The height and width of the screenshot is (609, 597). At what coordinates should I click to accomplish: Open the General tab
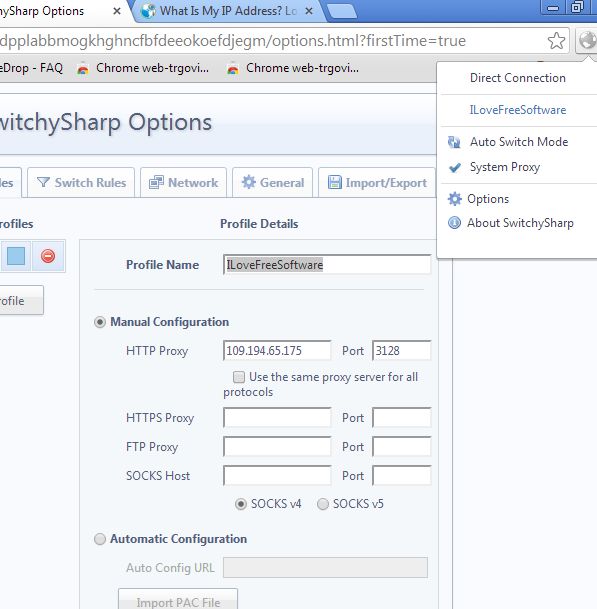(x=272, y=183)
